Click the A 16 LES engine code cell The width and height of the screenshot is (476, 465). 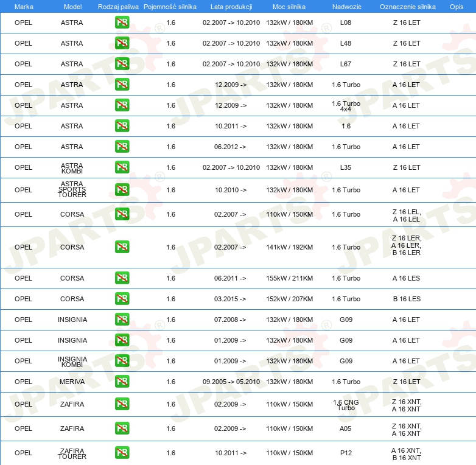(x=406, y=278)
